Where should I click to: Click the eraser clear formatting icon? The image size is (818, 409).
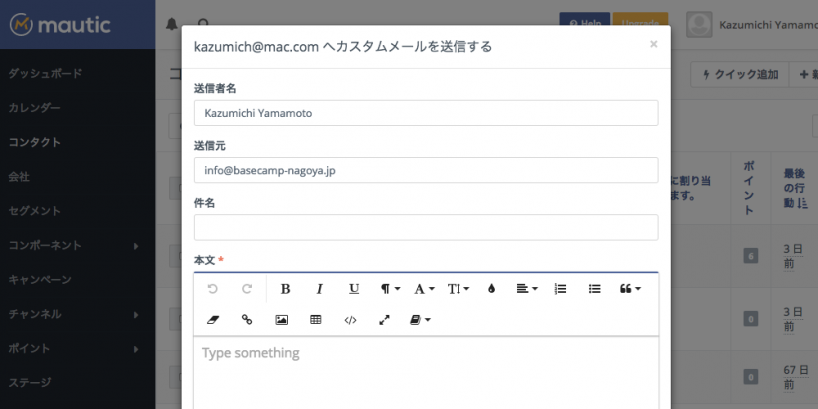tap(212, 320)
